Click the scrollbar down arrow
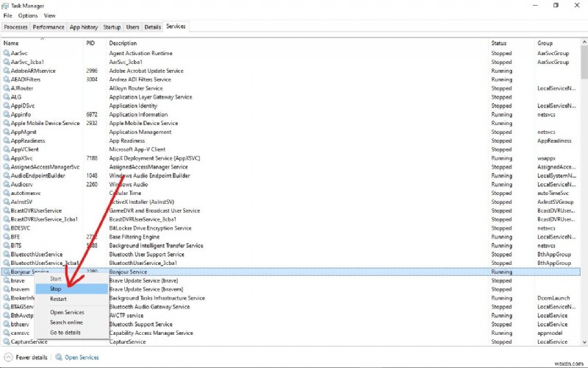 (x=584, y=342)
